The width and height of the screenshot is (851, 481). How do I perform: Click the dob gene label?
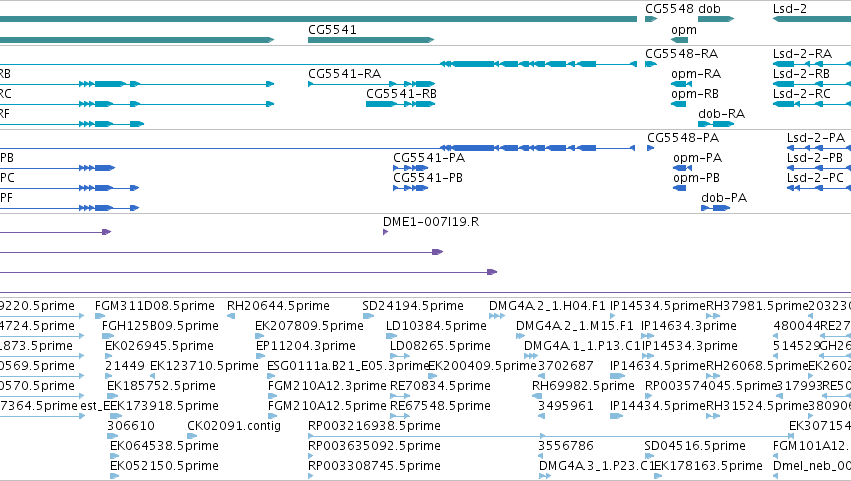[x=709, y=9]
